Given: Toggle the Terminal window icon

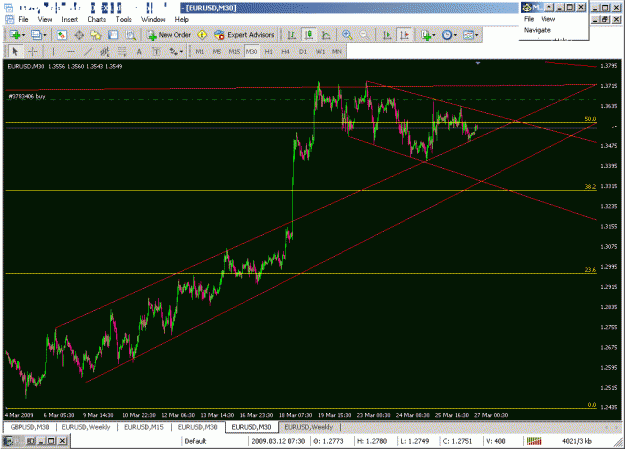Looking at the screenshot, I should [113, 35].
